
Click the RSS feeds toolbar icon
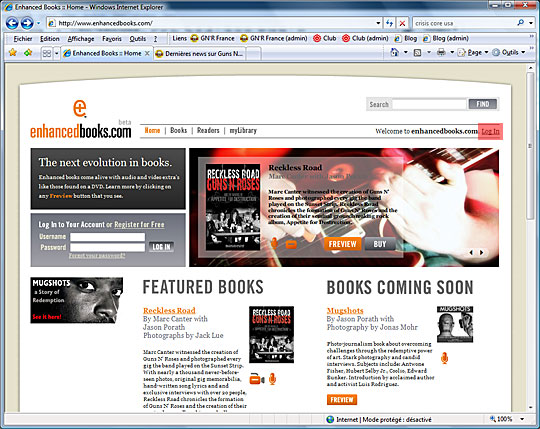pyautogui.click(x=417, y=53)
